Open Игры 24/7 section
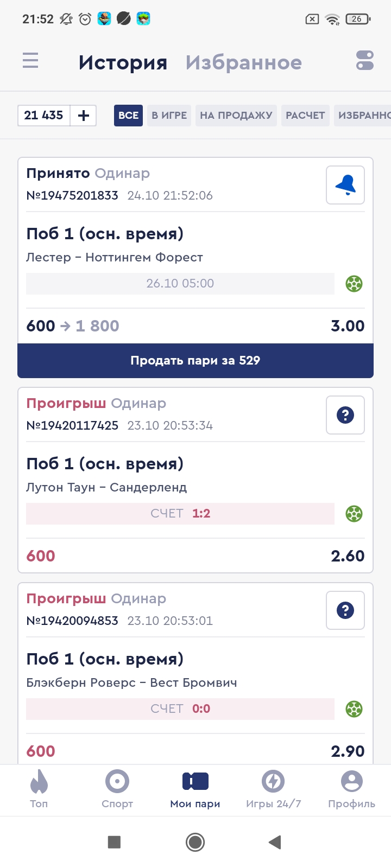Image resolution: width=391 pixels, height=868 pixels. coord(273,789)
